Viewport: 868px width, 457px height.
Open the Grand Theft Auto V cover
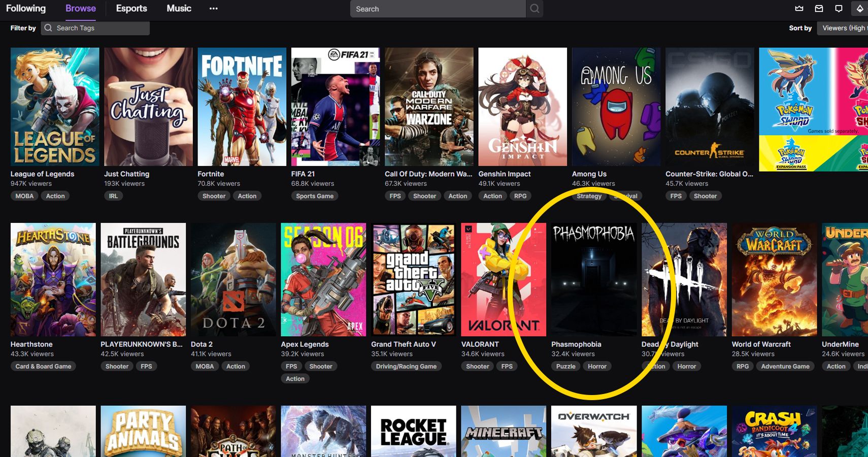414,279
